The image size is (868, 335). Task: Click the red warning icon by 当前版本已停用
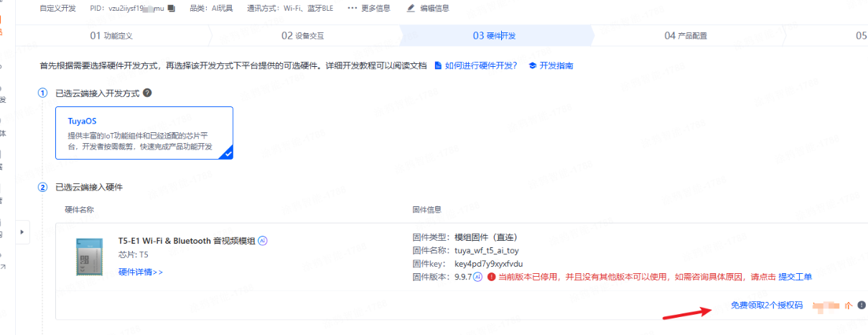coord(491,277)
